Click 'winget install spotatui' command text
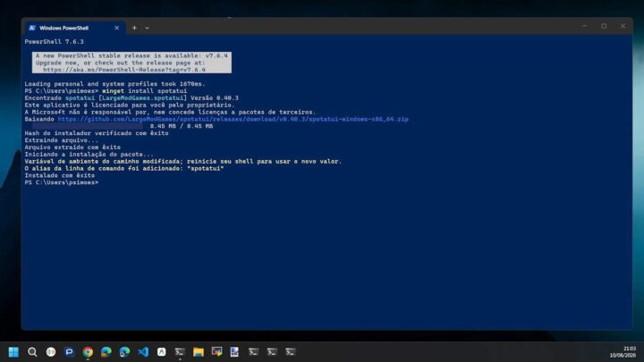The image size is (644, 362). coord(144,90)
